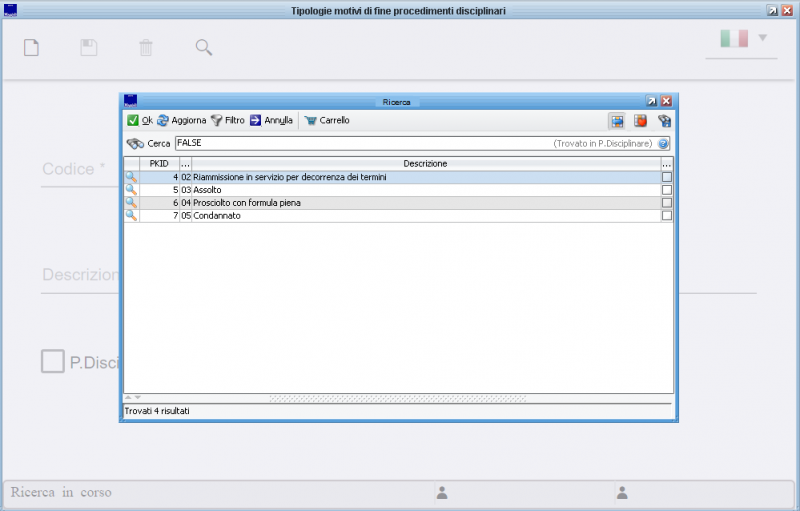Image resolution: width=800 pixels, height=511 pixels.
Task: Click the magnifier search icon in main toolbar
Action: (204, 47)
